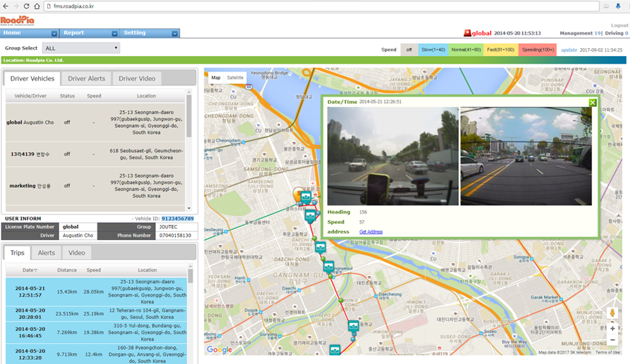Select trip 2014-05-20 20:28:01
The image size is (630, 364).
(96, 314)
